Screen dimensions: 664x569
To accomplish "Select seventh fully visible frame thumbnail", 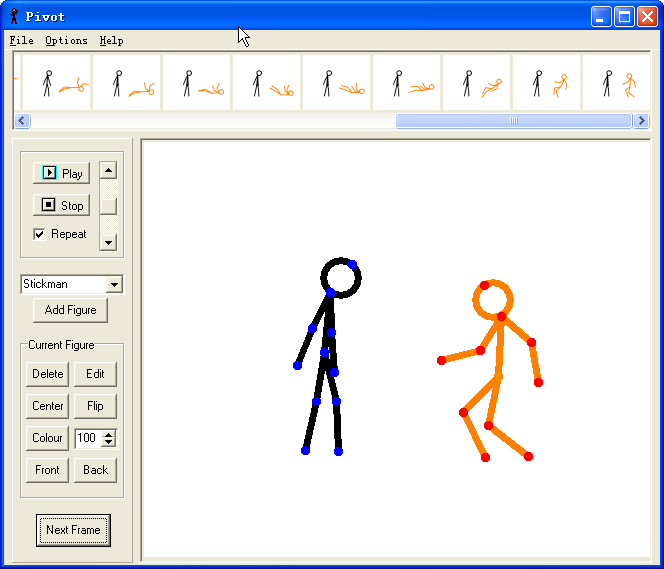I will (x=477, y=82).
